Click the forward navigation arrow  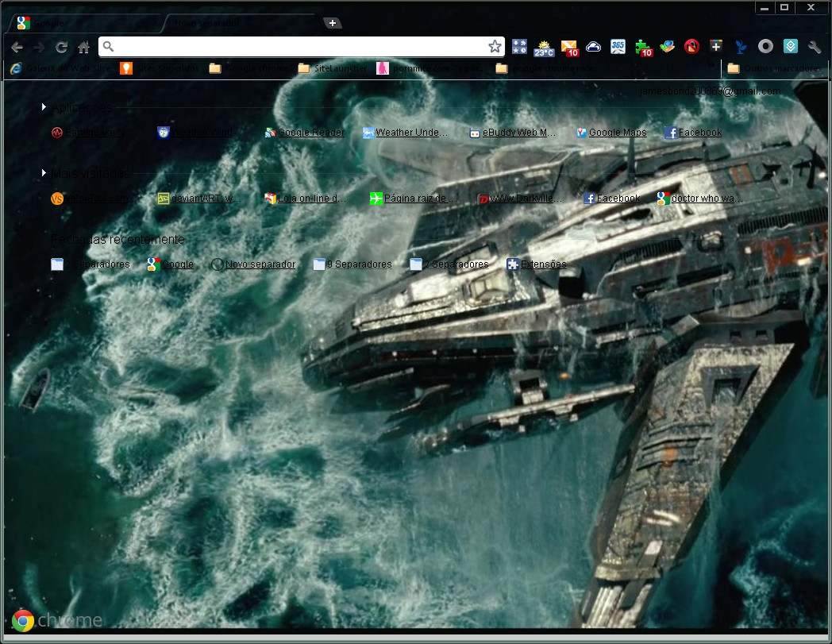[39, 48]
